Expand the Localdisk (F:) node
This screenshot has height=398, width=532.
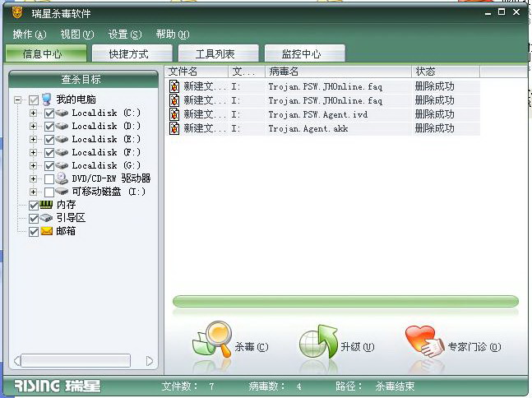(x=33, y=152)
